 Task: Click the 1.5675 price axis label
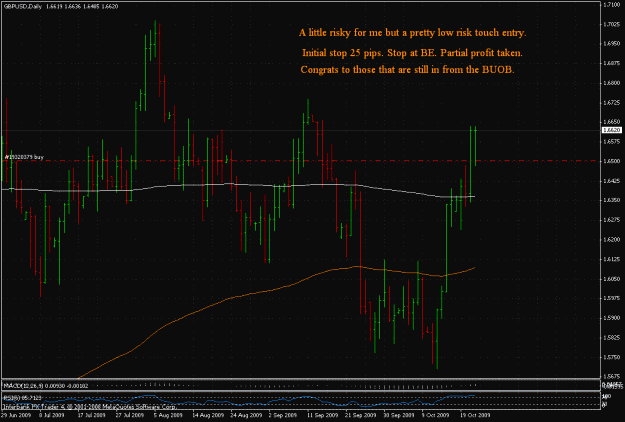point(611,376)
